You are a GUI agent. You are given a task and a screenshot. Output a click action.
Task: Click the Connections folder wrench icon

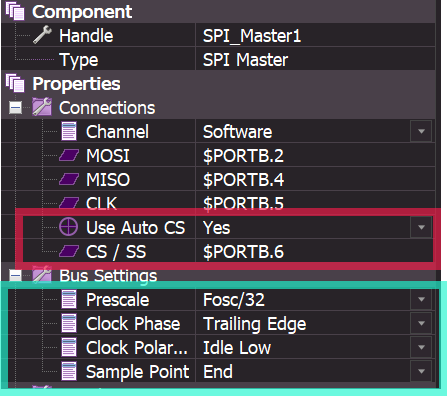point(42,107)
